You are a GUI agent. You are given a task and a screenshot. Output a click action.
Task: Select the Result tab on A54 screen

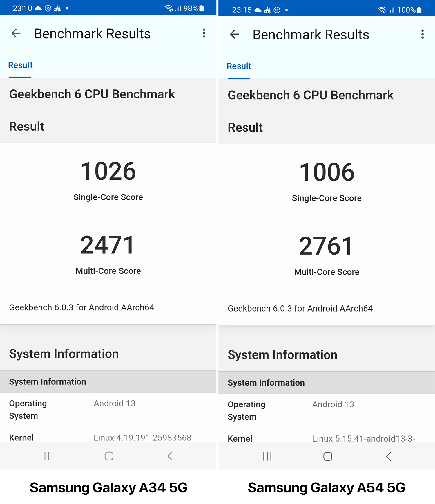click(x=239, y=66)
